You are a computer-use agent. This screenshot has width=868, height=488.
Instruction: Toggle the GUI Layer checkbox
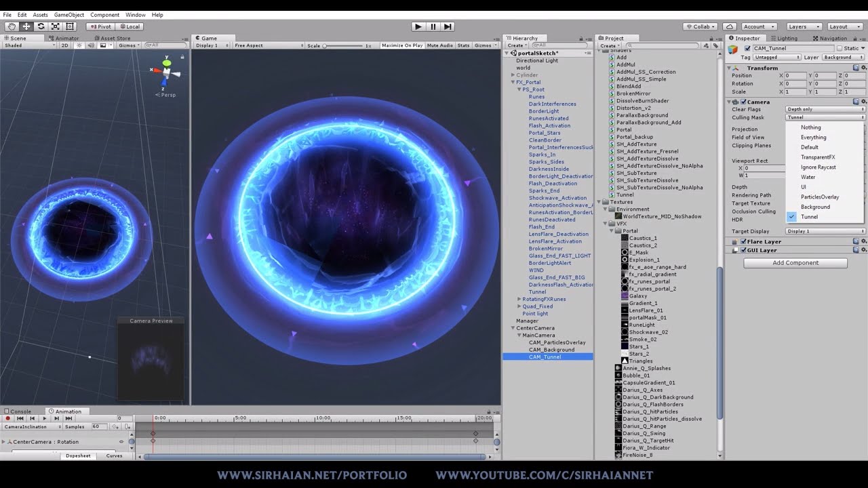pos(743,250)
